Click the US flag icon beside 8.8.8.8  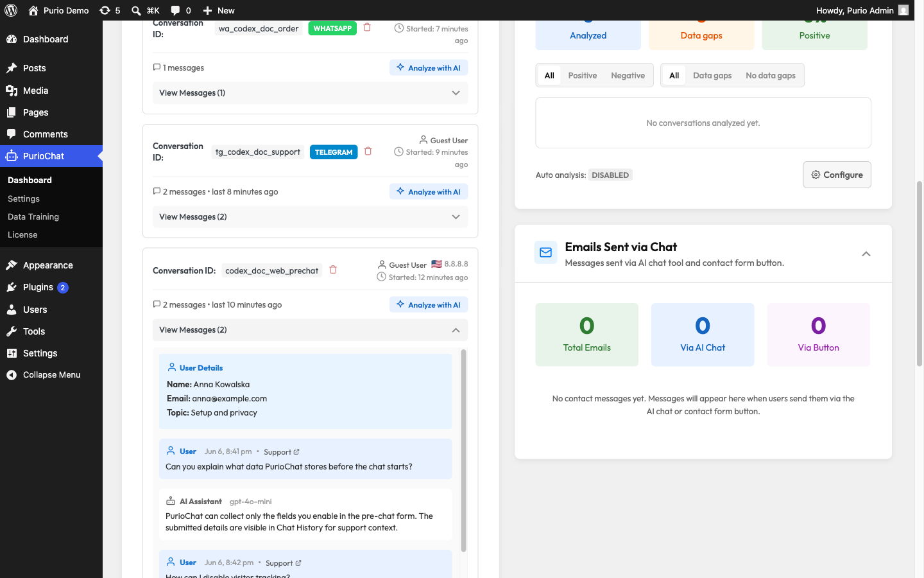[x=436, y=264]
